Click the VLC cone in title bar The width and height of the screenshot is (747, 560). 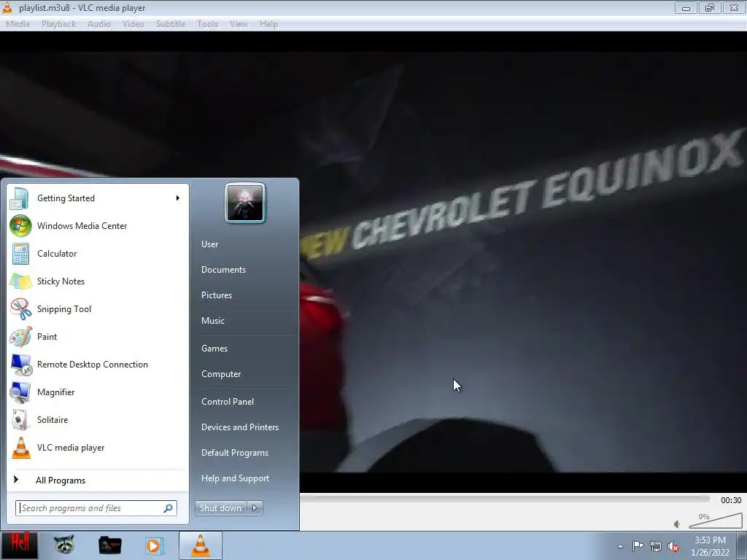7,7
